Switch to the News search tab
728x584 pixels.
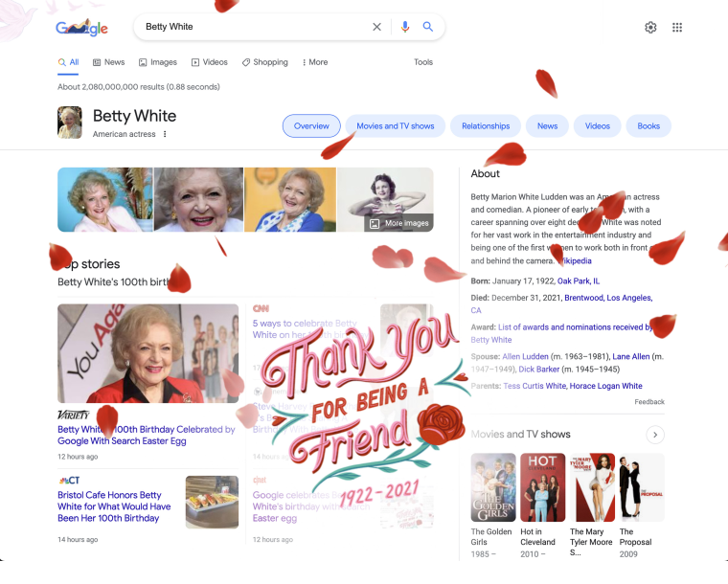[108, 62]
